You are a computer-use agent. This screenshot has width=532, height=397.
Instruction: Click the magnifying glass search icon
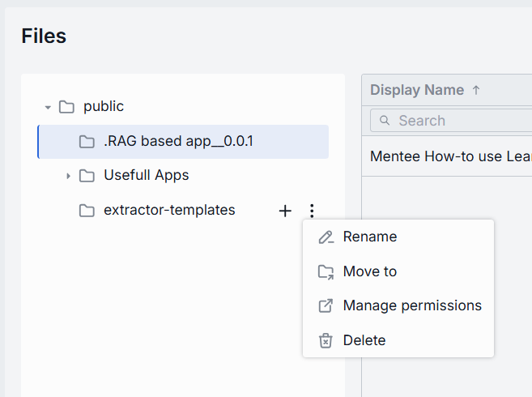[x=384, y=121]
